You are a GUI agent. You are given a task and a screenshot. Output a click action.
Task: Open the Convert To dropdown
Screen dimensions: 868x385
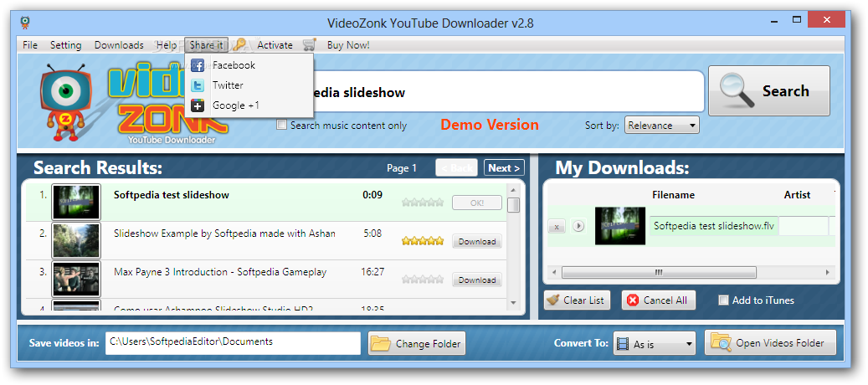point(655,343)
